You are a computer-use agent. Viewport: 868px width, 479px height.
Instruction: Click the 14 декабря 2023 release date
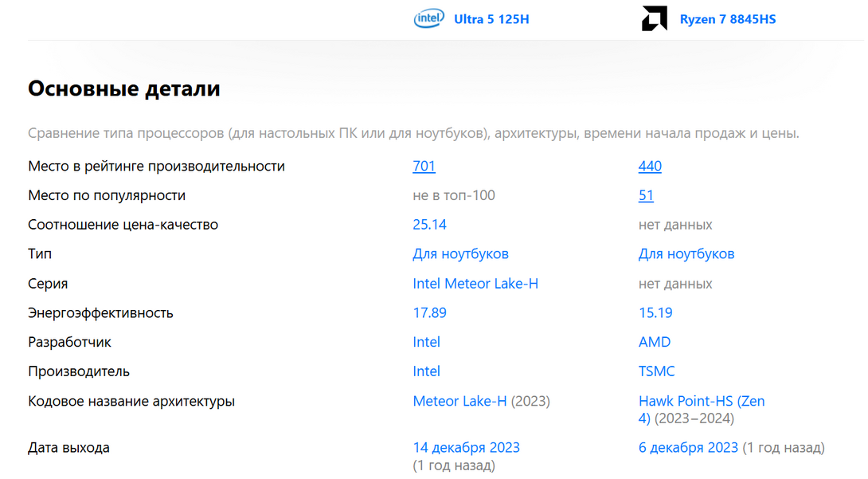pyautogui.click(x=466, y=448)
